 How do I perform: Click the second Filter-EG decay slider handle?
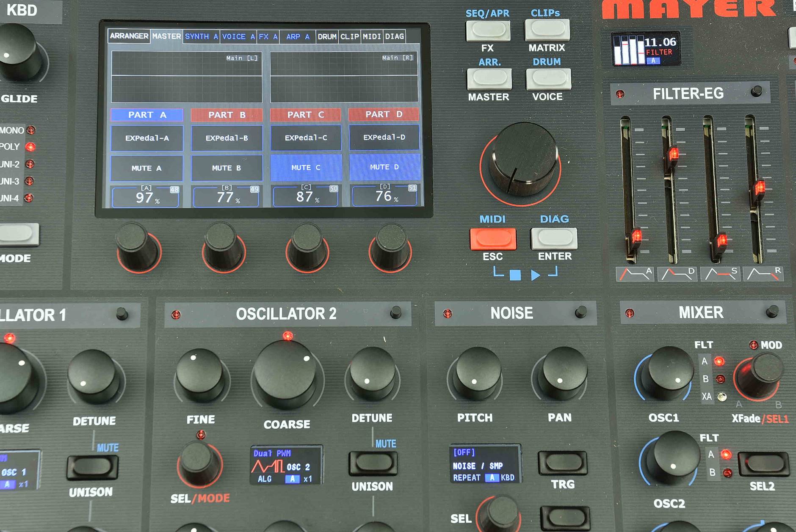coord(673,154)
